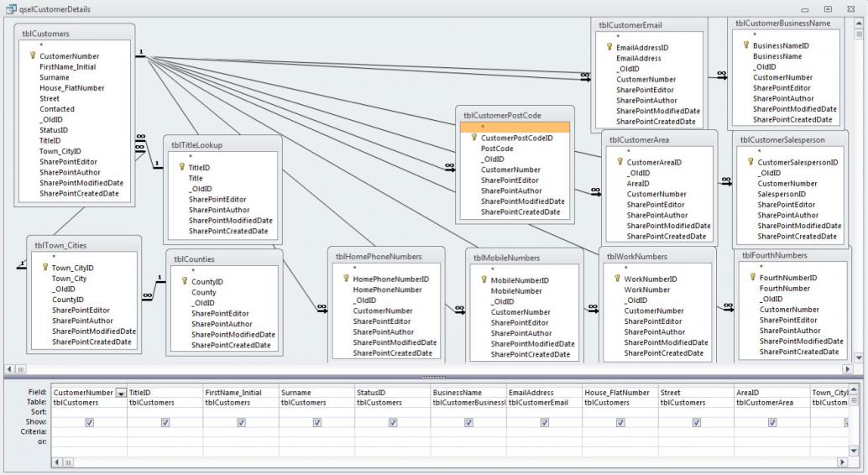Uncheck Show for CustomerNumber column
This screenshot has width=868, height=475.
pyautogui.click(x=89, y=422)
